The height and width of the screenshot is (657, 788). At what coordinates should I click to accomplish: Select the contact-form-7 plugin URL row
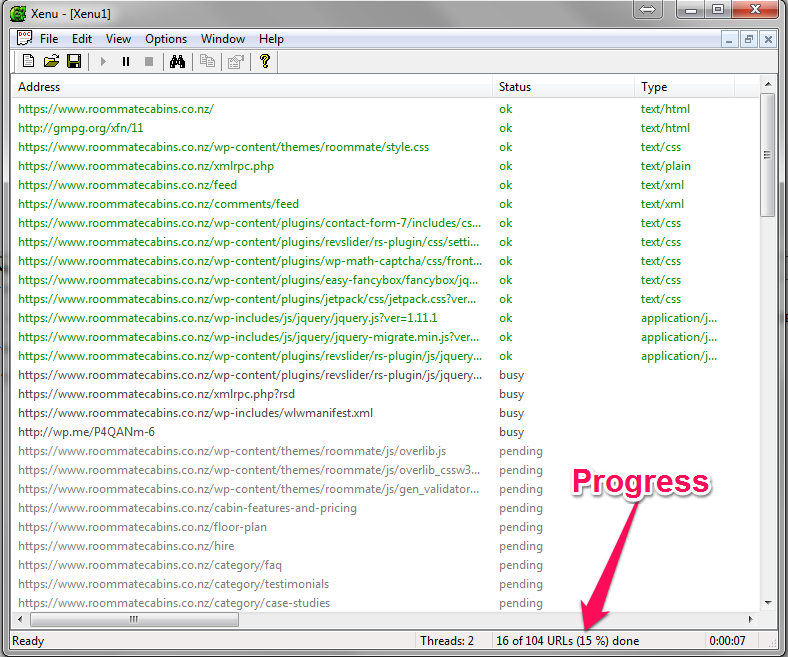click(x=385, y=223)
